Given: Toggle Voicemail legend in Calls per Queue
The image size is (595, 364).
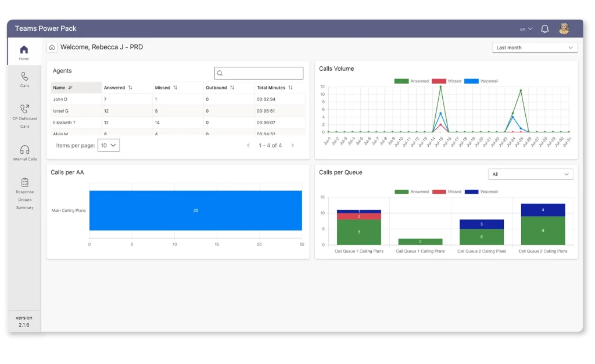Looking at the screenshot, I should (x=481, y=192).
